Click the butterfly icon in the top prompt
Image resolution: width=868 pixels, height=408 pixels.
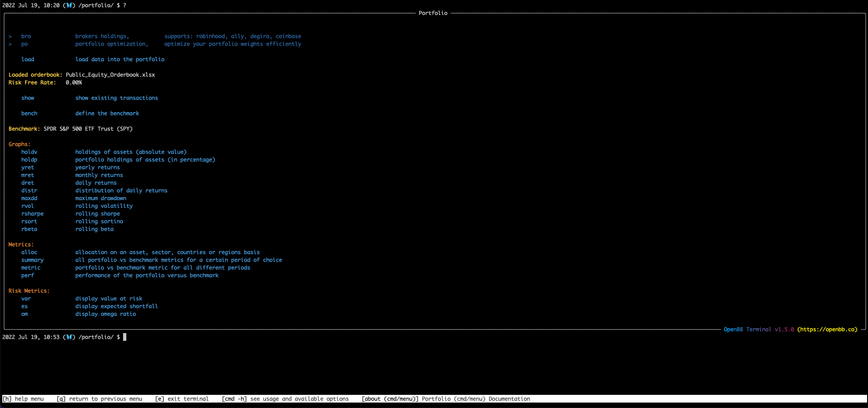69,5
